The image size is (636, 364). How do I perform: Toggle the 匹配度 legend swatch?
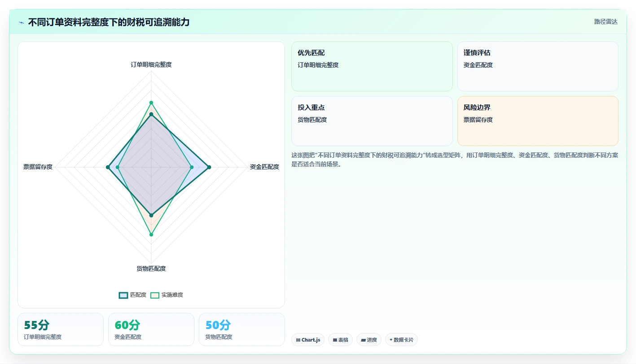point(123,295)
